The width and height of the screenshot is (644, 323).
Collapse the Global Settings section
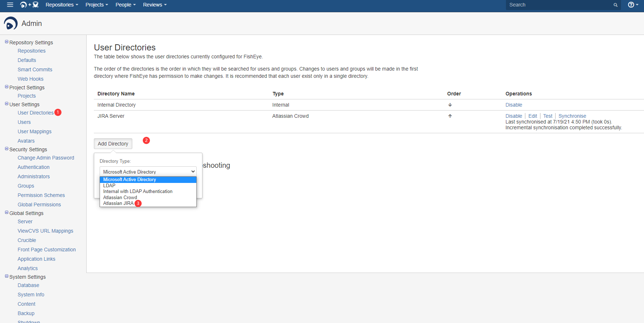(x=6, y=212)
